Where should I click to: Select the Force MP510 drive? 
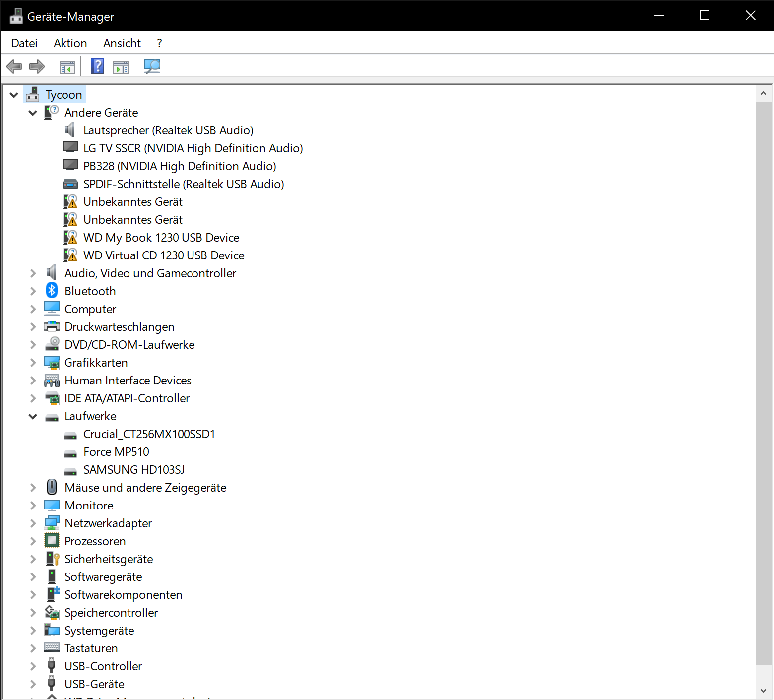pos(116,452)
